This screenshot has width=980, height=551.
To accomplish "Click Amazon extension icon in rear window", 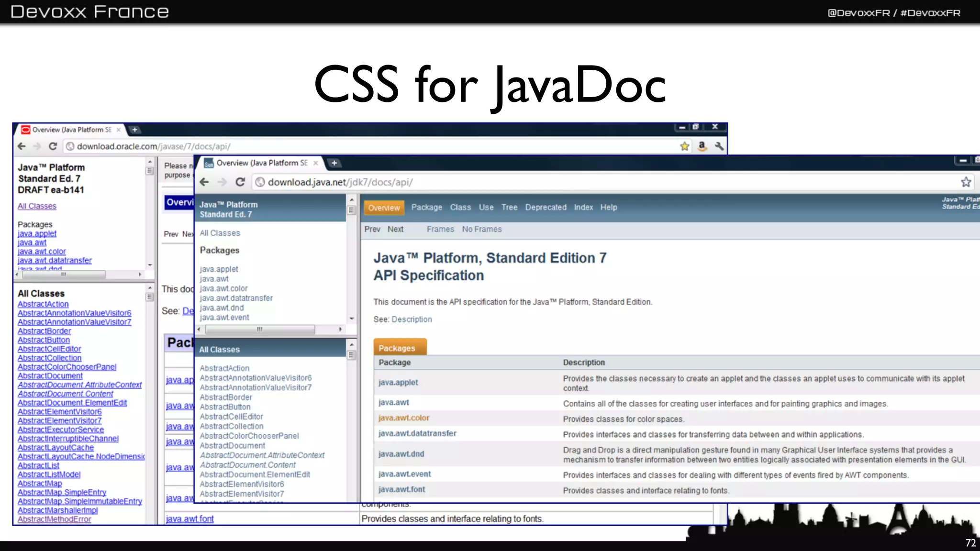I will [702, 146].
